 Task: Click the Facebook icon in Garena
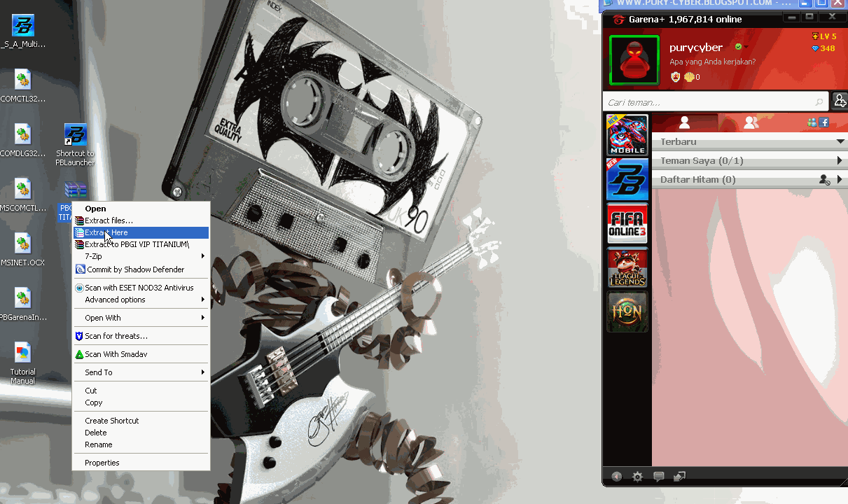(824, 122)
